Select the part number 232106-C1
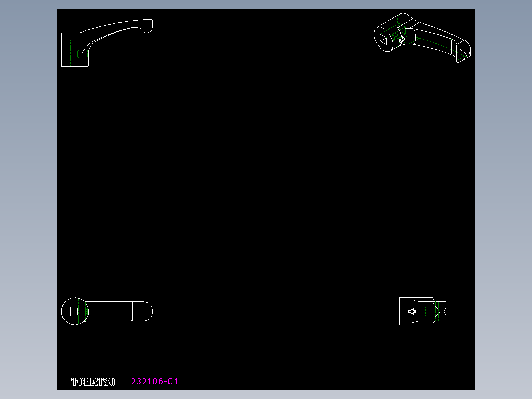 coord(155,381)
